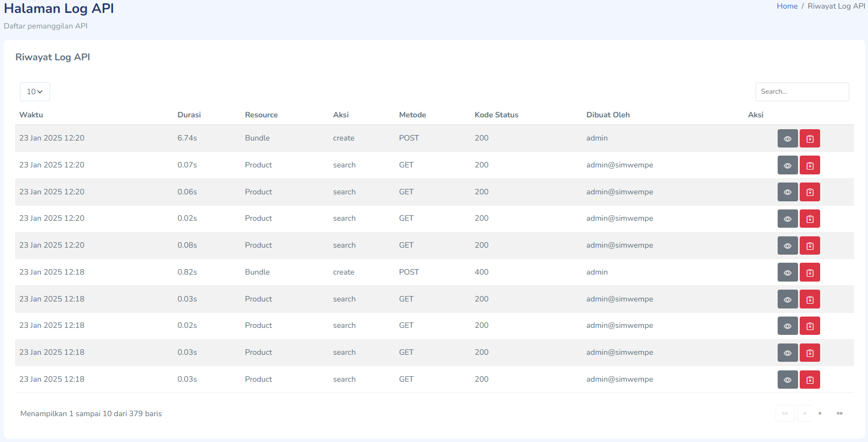Go to the first page of results
This screenshot has width=868, height=442.
(785, 413)
